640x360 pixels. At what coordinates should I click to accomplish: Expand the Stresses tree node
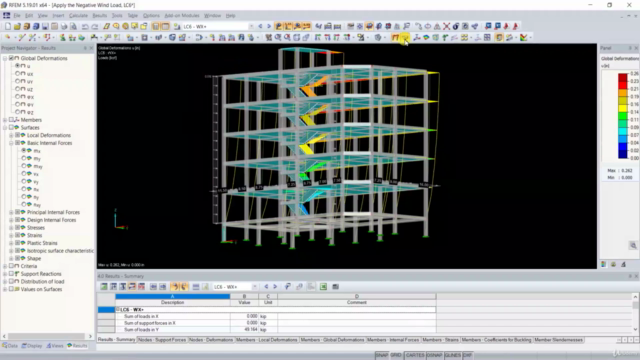click(x=11, y=228)
